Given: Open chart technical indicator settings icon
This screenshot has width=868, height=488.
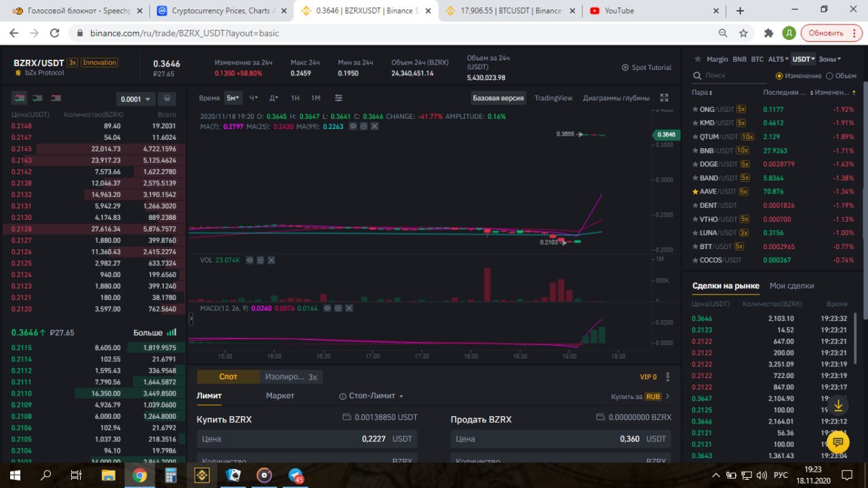Looking at the screenshot, I should click(x=338, y=98).
